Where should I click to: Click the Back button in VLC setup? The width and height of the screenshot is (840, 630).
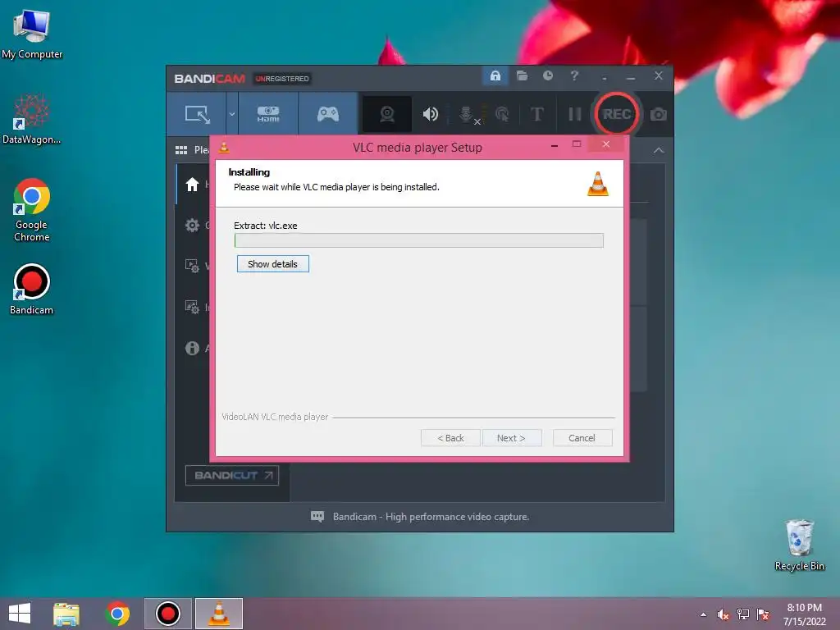pos(450,438)
